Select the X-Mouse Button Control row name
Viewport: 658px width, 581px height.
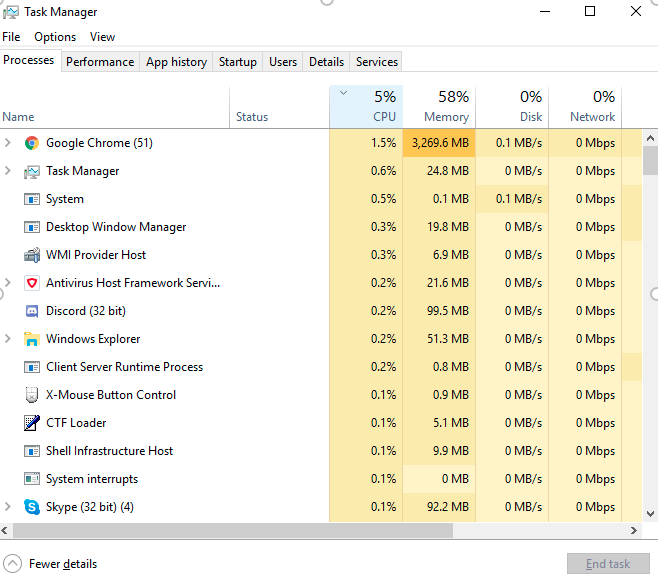click(x=111, y=395)
